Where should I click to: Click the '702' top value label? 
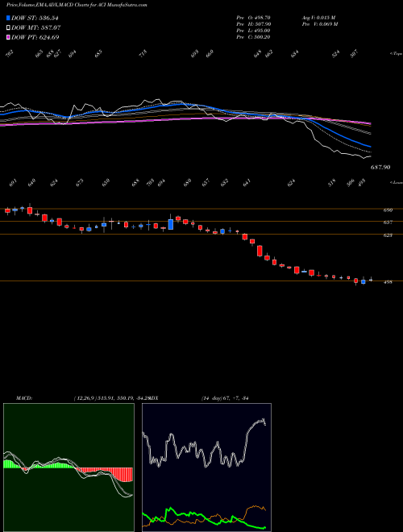(10, 54)
